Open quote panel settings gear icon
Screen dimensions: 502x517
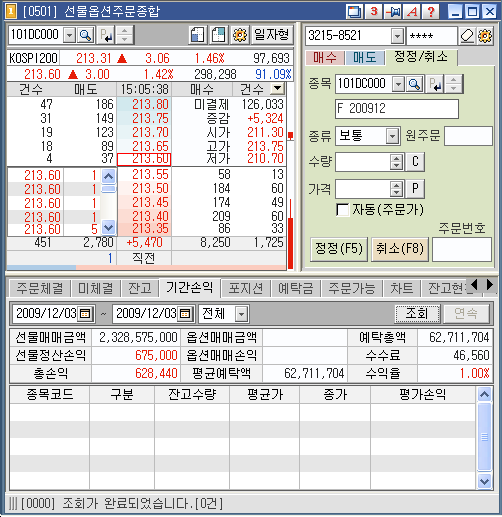pyautogui.click(x=240, y=35)
